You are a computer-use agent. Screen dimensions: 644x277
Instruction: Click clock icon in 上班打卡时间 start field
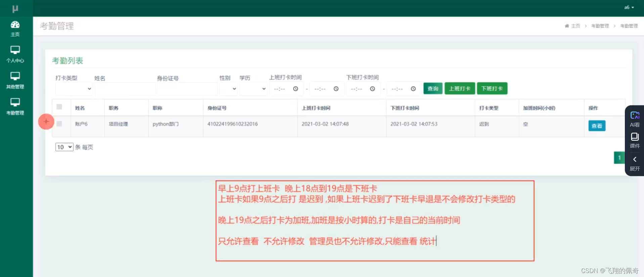[x=296, y=89]
